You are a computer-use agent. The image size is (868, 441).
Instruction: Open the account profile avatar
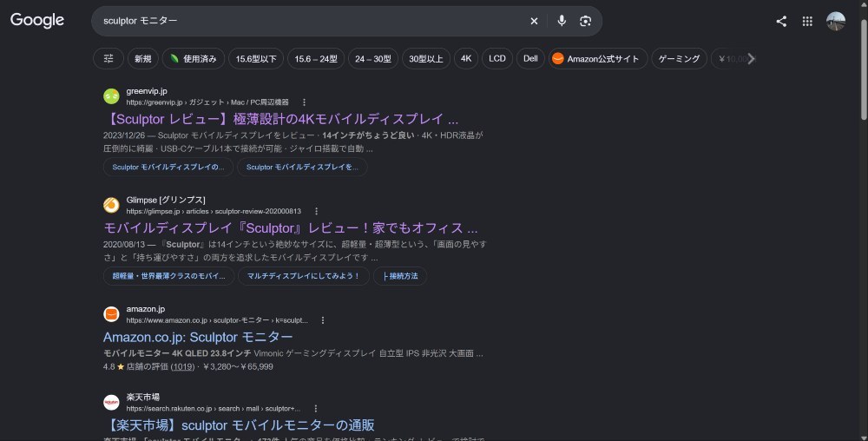(x=835, y=21)
